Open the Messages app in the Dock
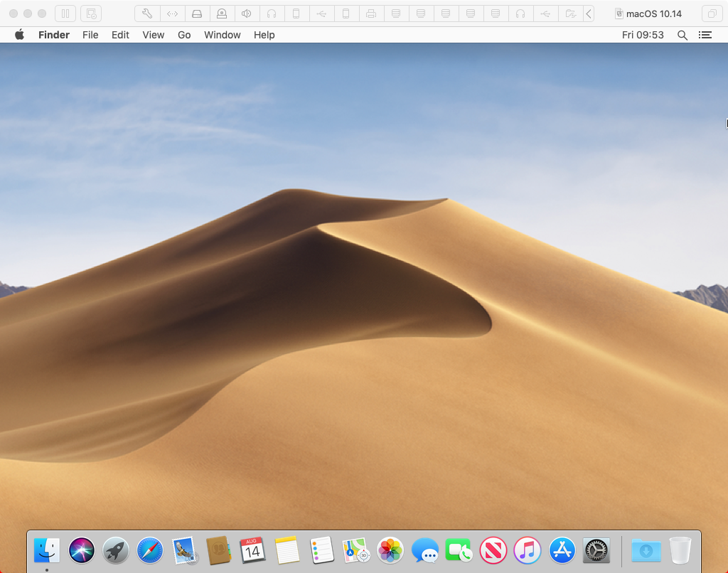728x573 pixels. (x=424, y=550)
